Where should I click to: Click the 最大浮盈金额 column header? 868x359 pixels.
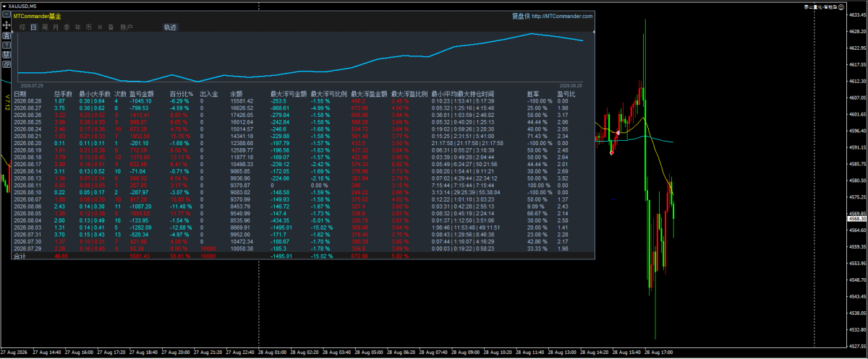(367, 94)
